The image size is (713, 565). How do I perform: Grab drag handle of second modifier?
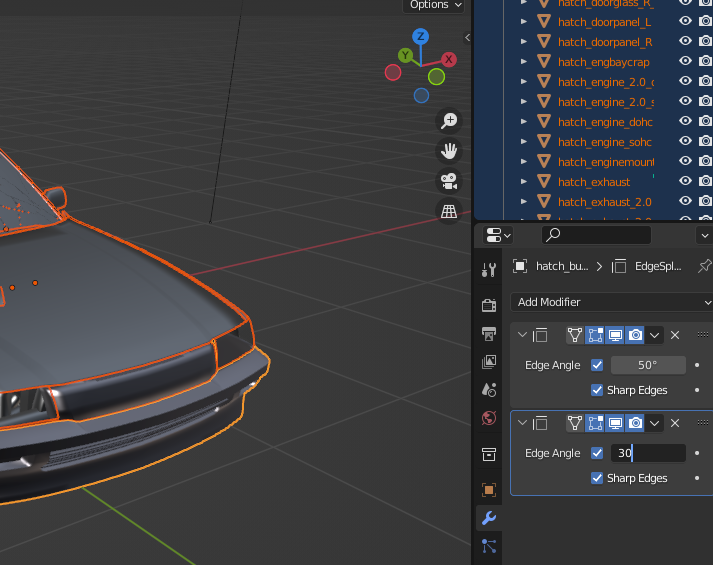pyautogui.click(x=703, y=423)
